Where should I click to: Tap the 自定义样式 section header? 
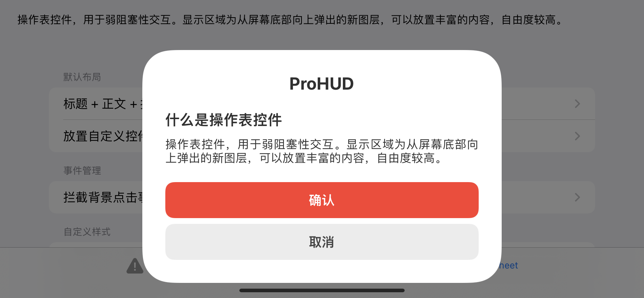tap(87, 232)
